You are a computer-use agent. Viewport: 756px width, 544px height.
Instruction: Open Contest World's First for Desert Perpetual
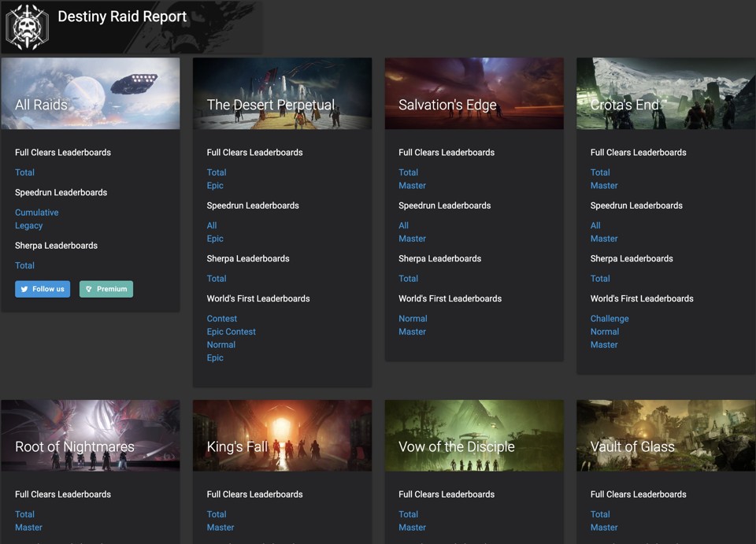pyautogui.click(x=221, y=319)
